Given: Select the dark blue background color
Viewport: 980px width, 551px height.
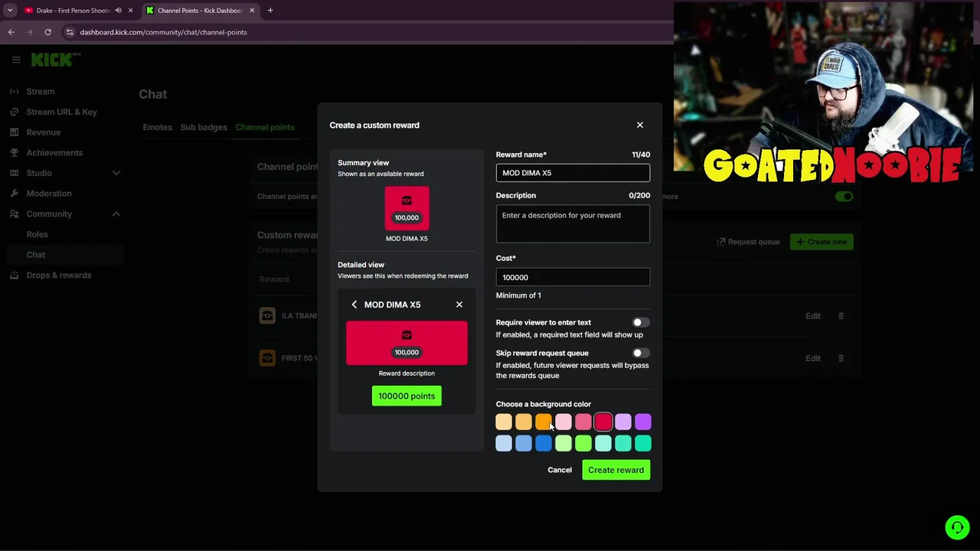Looking at the screenshot, I should tap(544, 443).
